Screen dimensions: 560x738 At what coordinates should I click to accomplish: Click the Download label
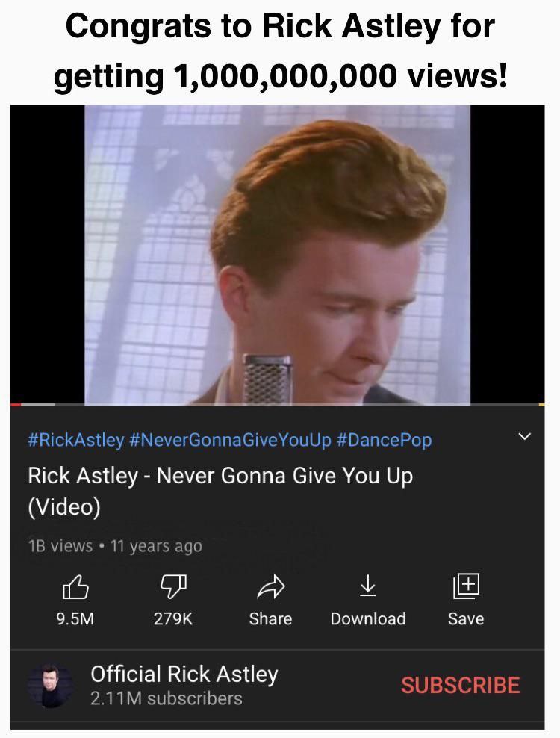coord(368,618)
